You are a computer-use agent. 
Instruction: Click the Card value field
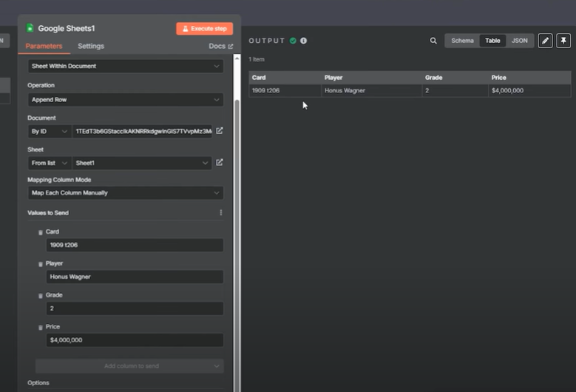tap(135, 245)
